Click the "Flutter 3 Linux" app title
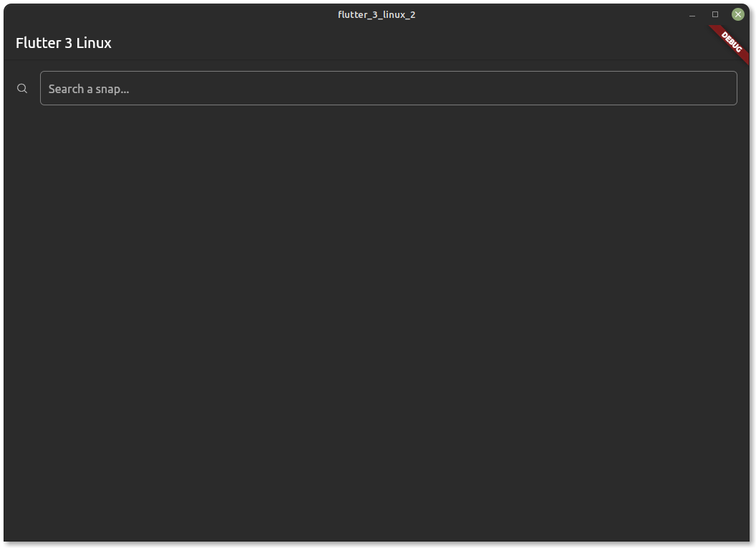756x548 pixels. coord(64,43)
